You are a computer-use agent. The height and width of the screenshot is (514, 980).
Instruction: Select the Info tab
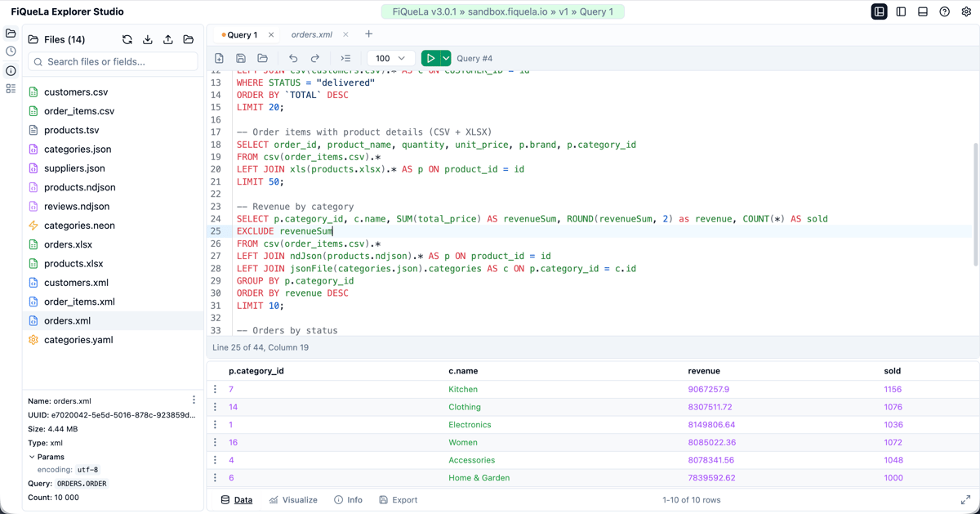tap(348, 500)
